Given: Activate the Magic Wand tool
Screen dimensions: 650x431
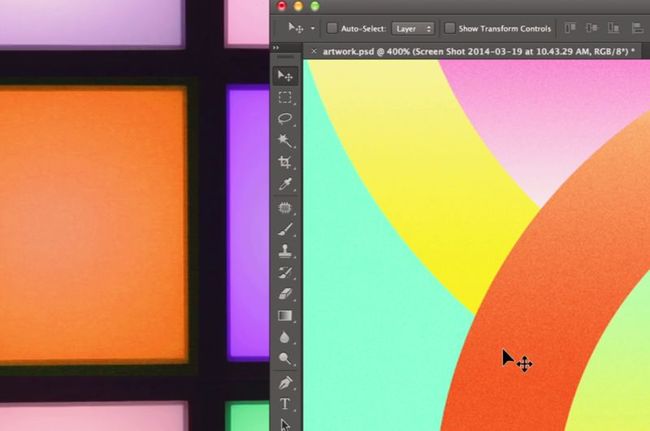Looking at the screenshot, I should tap(286, 141).
